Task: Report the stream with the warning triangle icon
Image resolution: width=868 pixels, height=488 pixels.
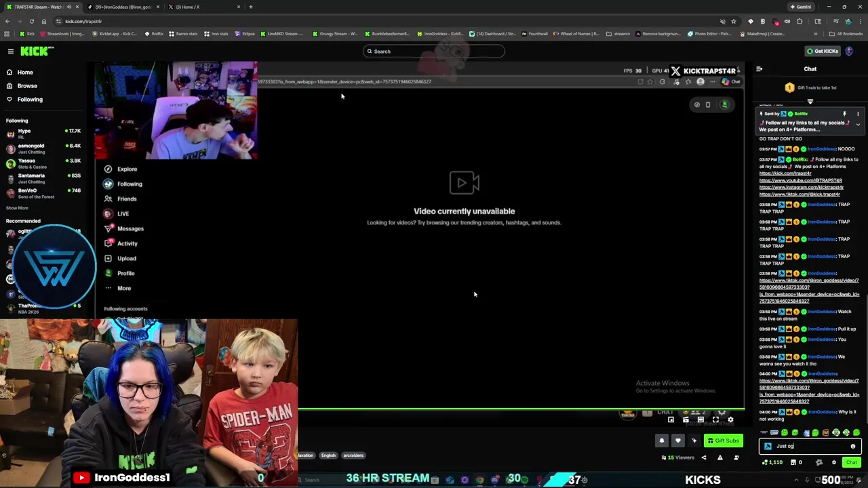Action: coord(720,457)
